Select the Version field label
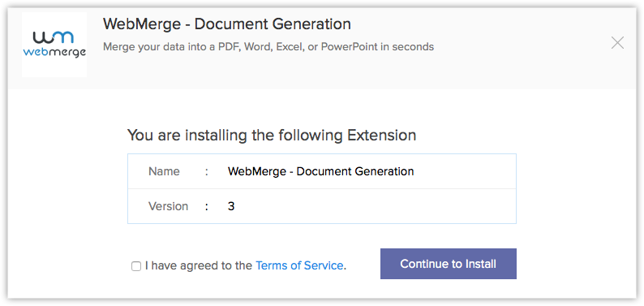The height and width of the screenshot is (306, 644). [x=169, y=206]
